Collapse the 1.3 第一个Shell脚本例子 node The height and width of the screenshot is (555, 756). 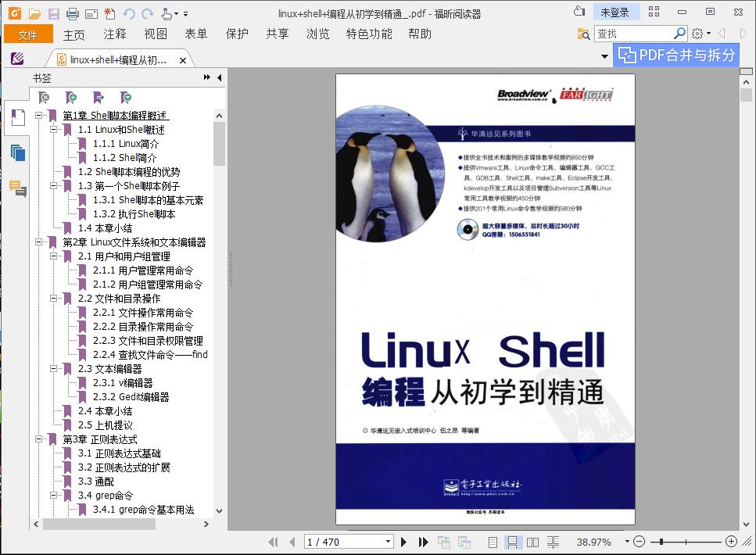53,185
